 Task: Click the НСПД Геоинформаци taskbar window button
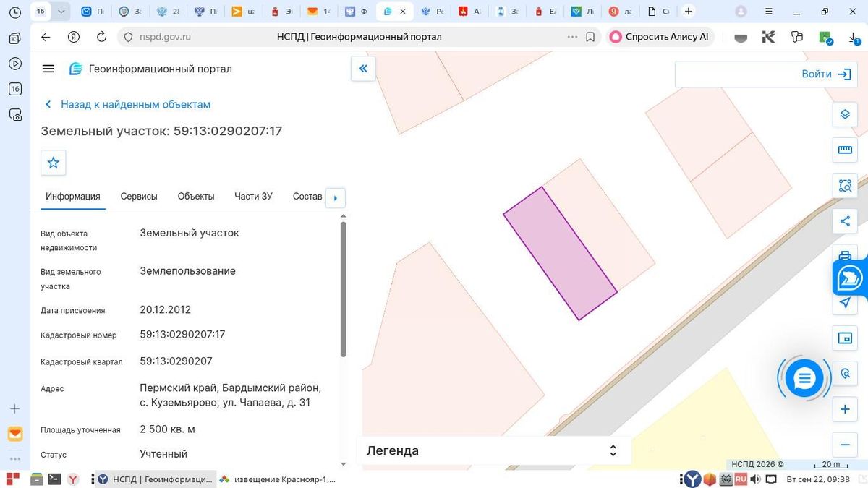pos(155,479)
